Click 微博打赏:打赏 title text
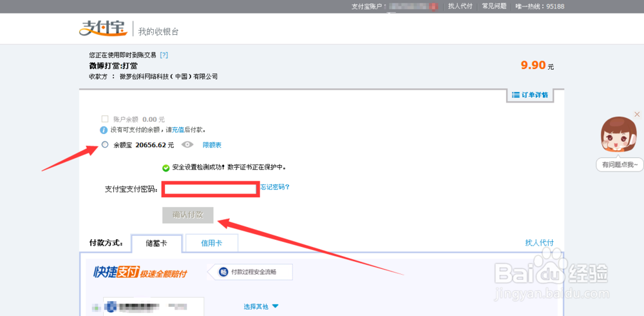 point(113,66)
